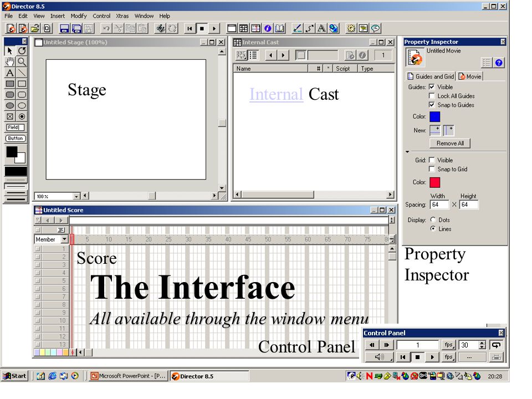
Task: Click the Director 8.5 taskbar button
Action: pos(209,376)
